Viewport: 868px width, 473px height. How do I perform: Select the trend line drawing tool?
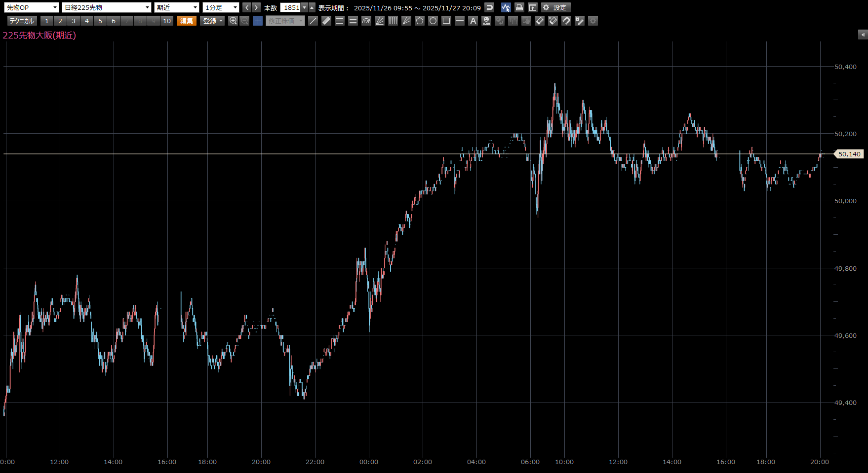tap(313, 21)
